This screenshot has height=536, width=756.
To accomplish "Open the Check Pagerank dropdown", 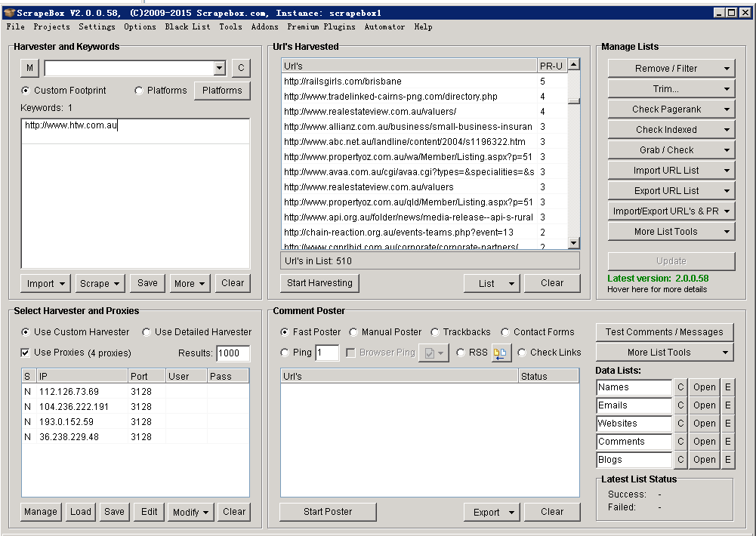I will point(671,109).
